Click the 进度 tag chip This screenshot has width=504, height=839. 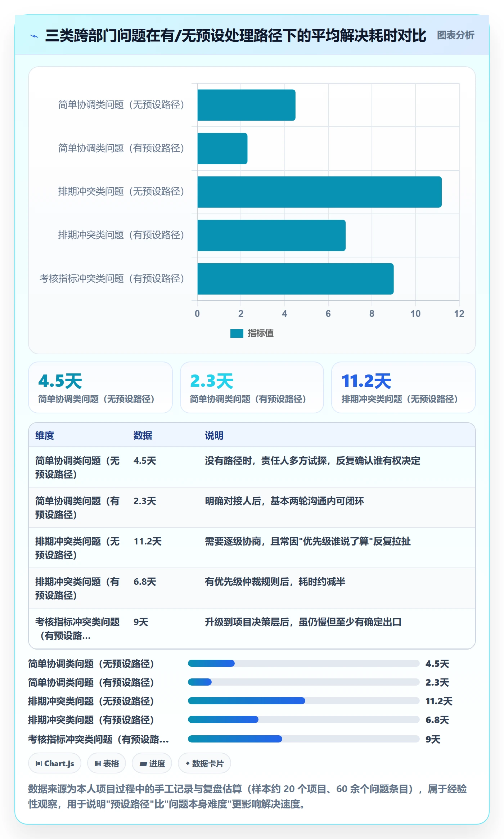click(x=152, y=763)
